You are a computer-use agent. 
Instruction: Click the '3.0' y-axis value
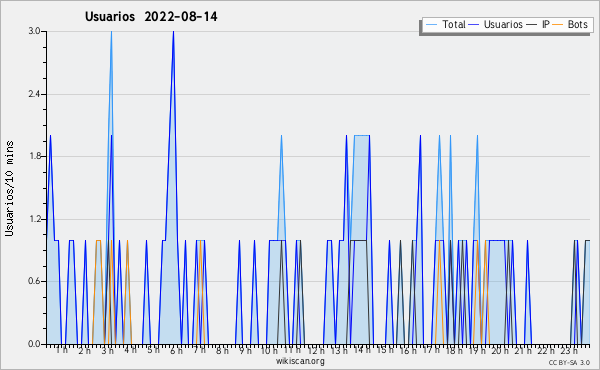(34, 31)
